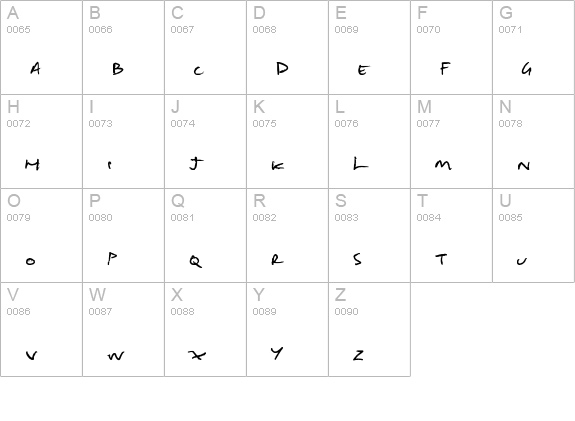Open the R glyph cell 0082
This screenshot has height=421, width=575.
288,235
